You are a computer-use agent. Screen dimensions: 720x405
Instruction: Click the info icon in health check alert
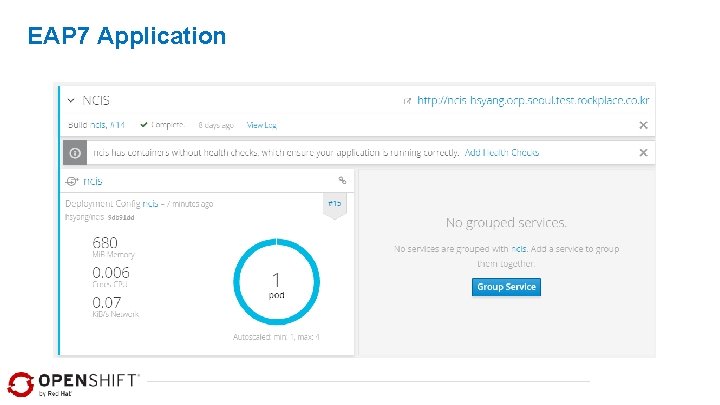click(x=75, y=153)
